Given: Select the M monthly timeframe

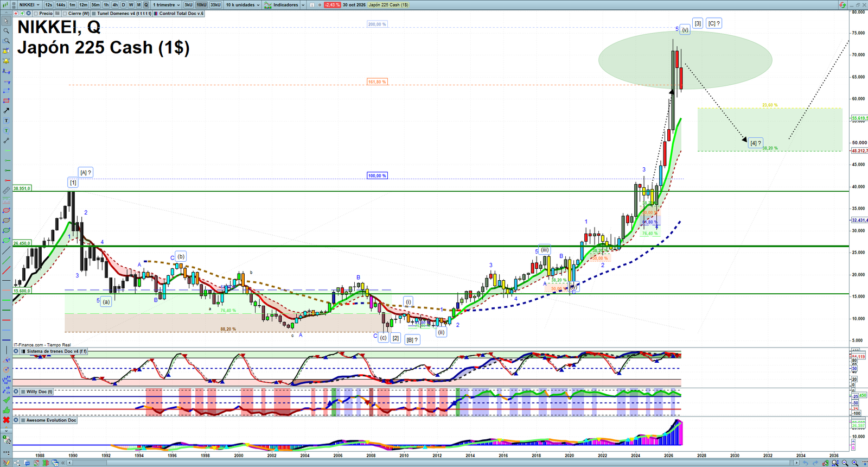Looking at the screenshot, I should 138,5.
